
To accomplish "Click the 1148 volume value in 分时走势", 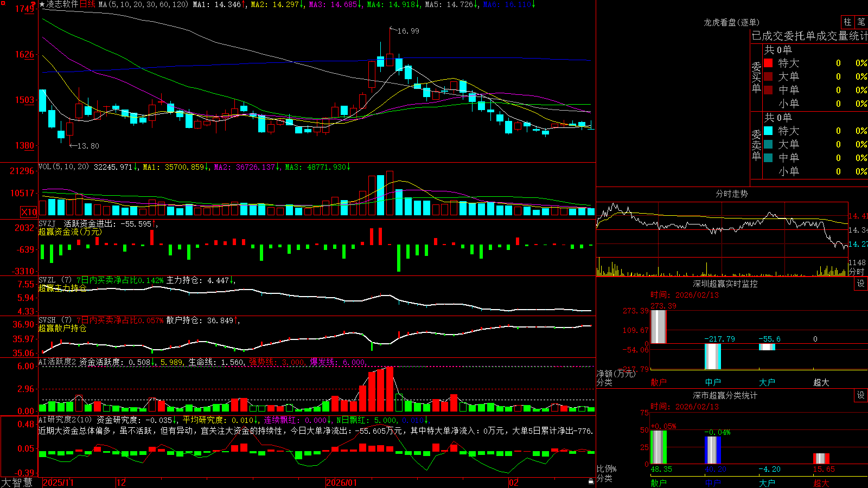I will tap(857, 262).
